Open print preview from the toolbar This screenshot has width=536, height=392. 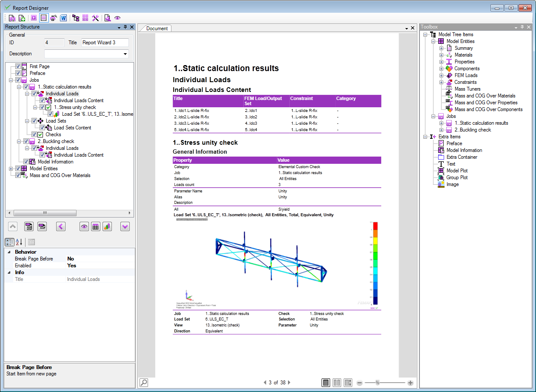pos(54,18)
